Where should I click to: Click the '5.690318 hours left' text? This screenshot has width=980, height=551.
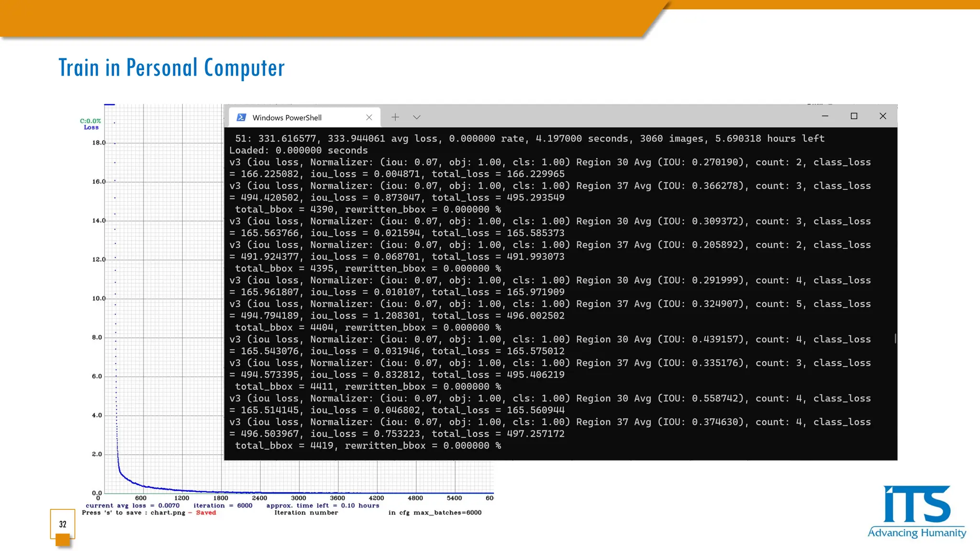click(770, 139)
